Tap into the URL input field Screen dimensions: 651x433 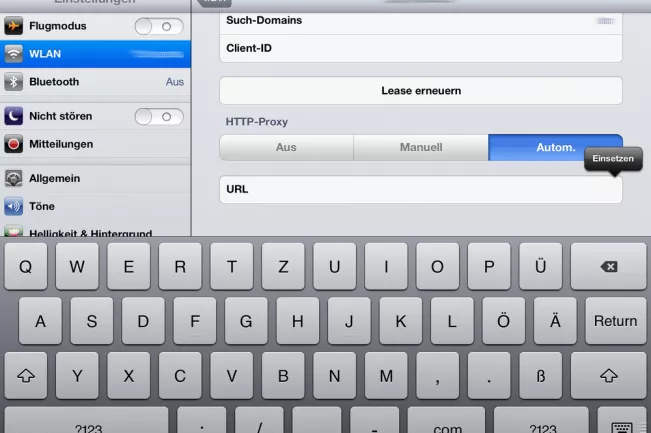pyautogui.click(x=421, y=189)
